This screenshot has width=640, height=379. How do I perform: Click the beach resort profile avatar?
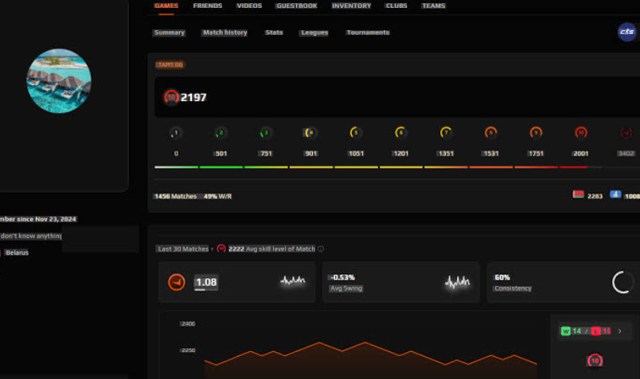click(x=59, y=81)
